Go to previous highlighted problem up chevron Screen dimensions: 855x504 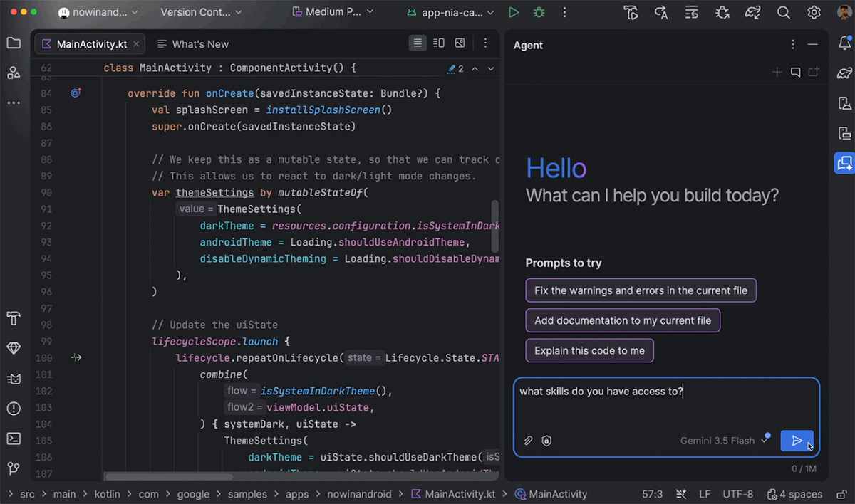click(x=475, y=68)
